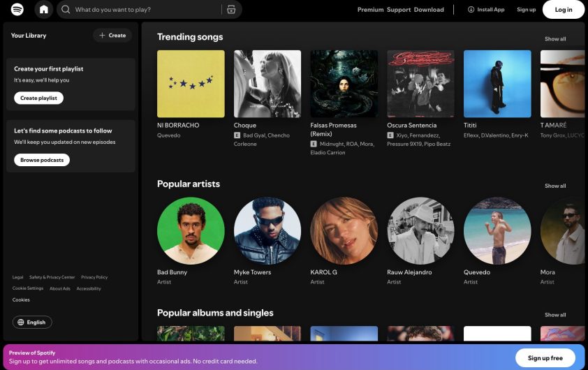Viewport: 588px width, 370px height.
Task: Go to Home via house icon
Action: [44, 10]
